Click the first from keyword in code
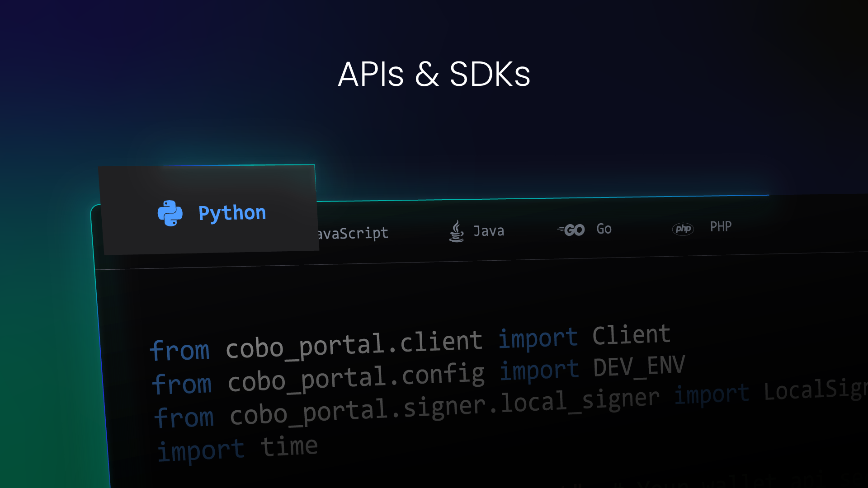868x488 pixels. (x=180, y=351)
